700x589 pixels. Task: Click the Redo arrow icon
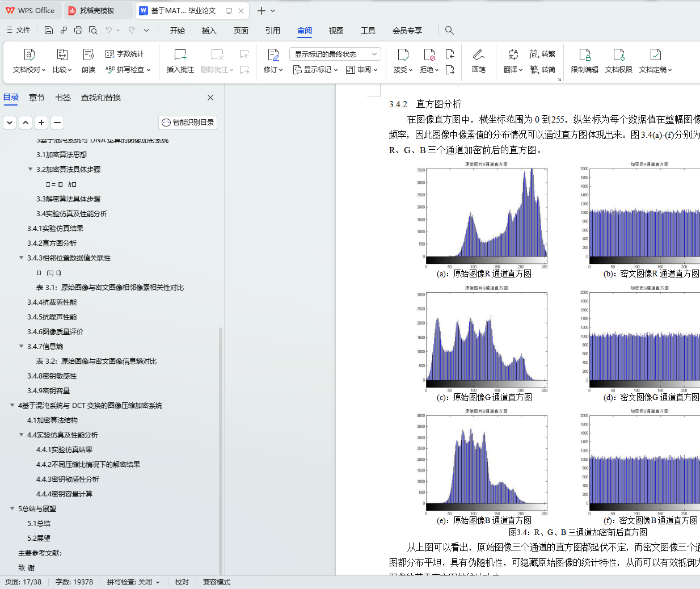click(x=132, y=30)
